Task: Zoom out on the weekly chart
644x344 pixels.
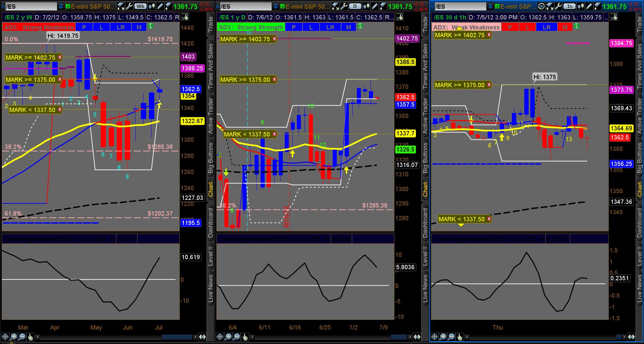Action: click(22, 337)
